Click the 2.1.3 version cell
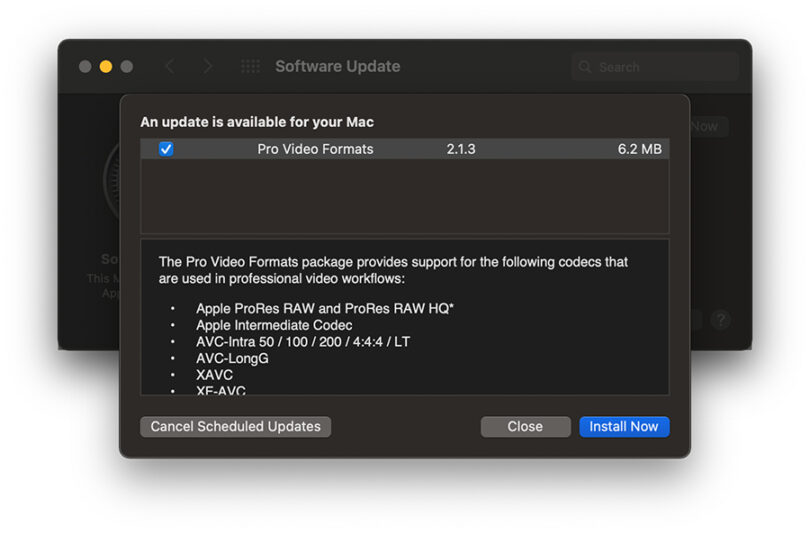The width and height of the screenshot is (810, 535). point(460,149)
